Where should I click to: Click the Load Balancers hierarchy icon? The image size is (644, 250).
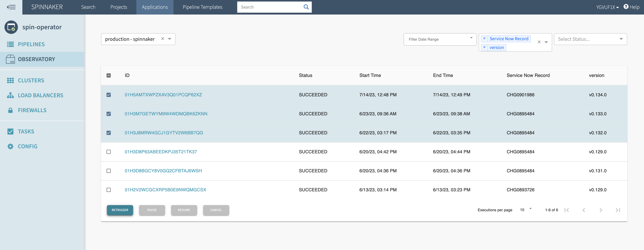[x=10, y=95]
